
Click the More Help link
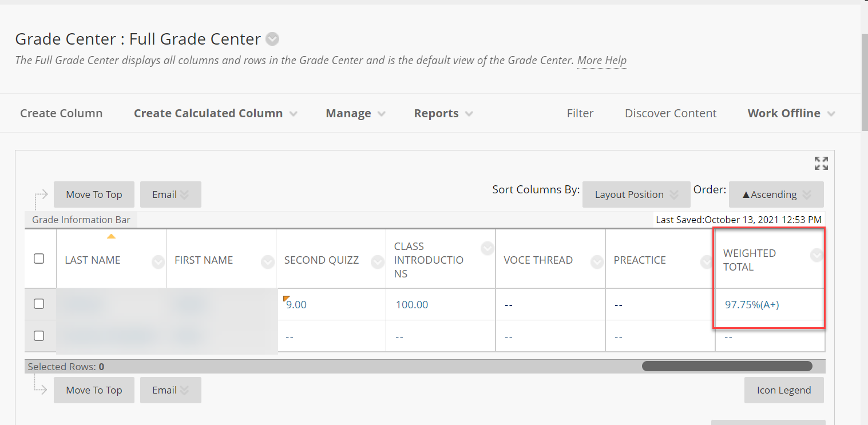coord(601,60)
